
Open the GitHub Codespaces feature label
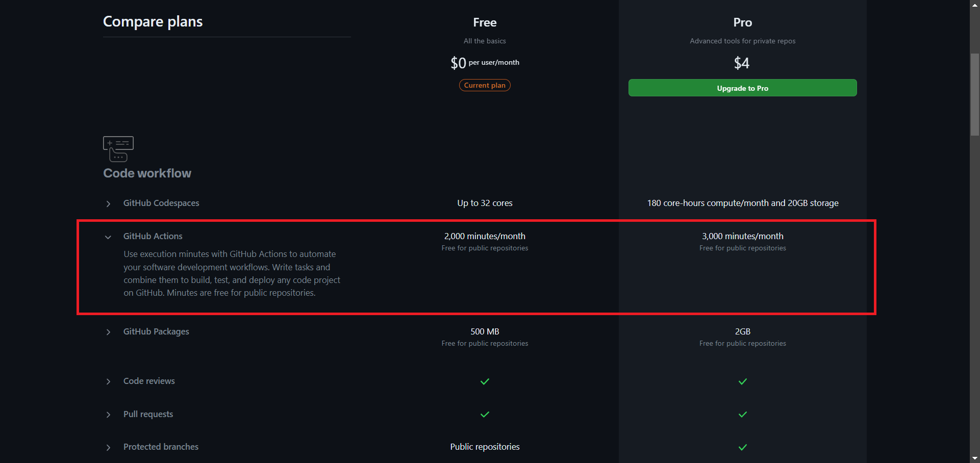pyautogui.click(x=161, y=203)
